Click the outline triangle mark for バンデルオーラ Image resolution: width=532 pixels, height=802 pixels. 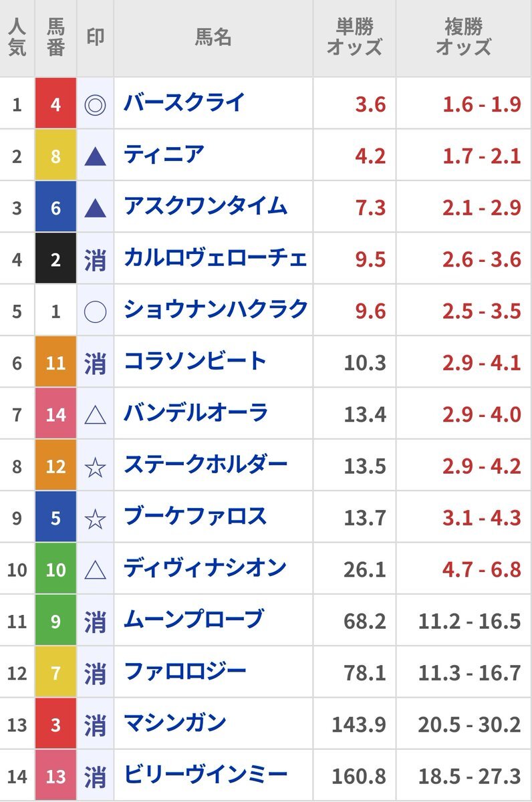point(96,416)
